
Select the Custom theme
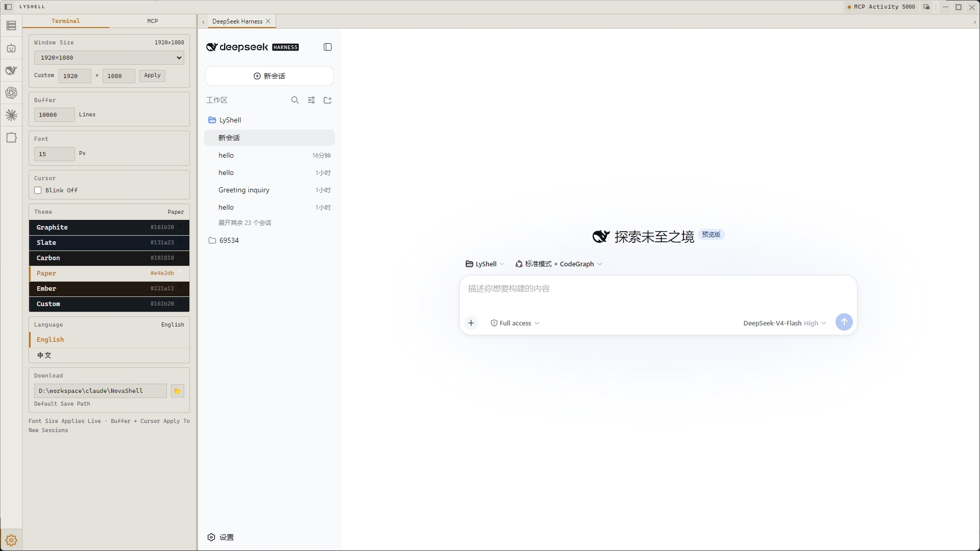tap(109, 304)
